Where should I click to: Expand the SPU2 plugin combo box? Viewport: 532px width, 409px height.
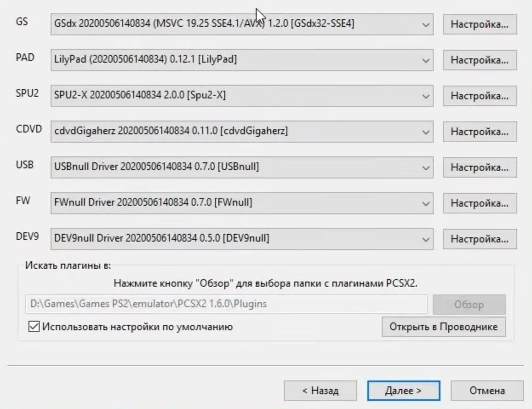tap(242, 95)
